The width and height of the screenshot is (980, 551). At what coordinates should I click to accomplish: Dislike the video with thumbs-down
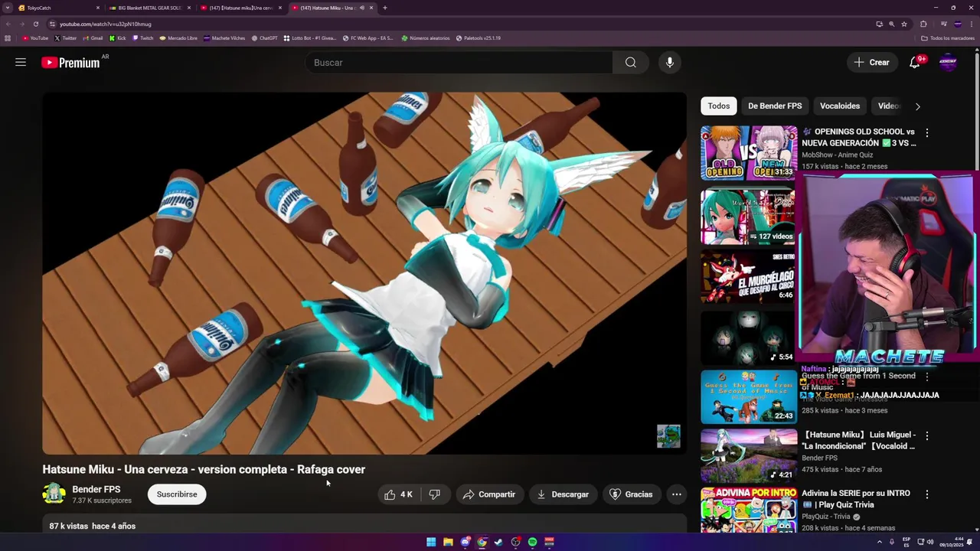tap(435, 494)
